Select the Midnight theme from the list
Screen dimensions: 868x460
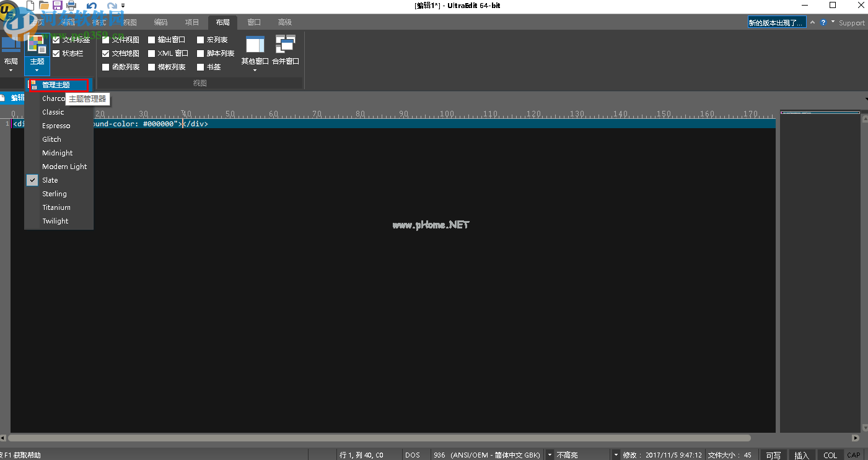57,153
